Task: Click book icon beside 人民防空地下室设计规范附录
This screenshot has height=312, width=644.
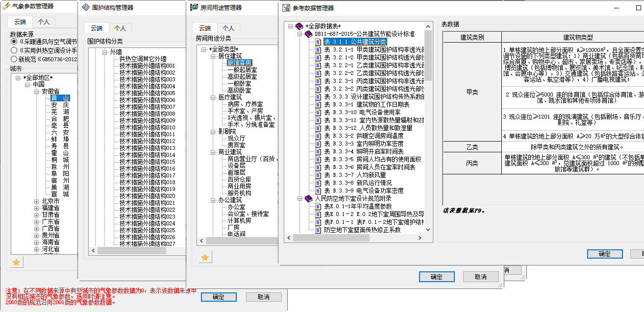Action: point(308,199)
